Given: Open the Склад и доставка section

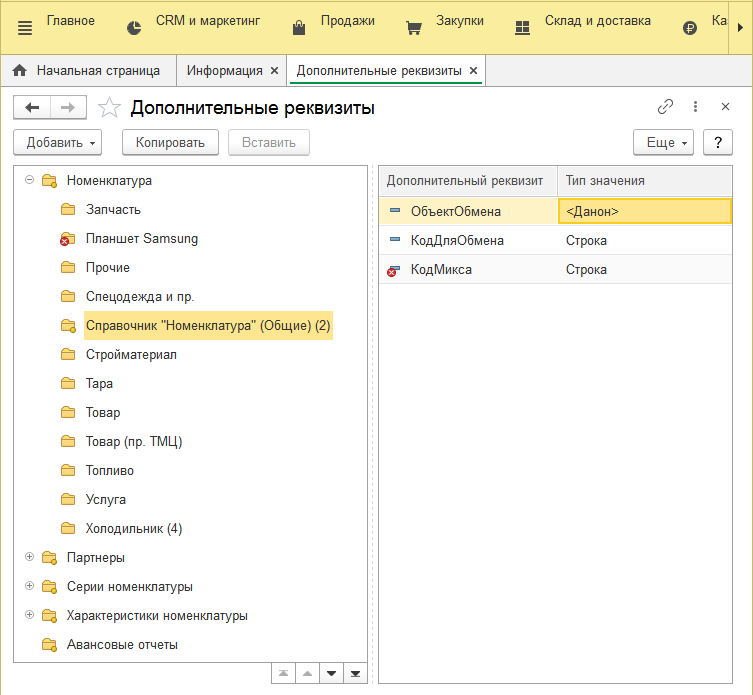Looking at the screenshot, I should point(597,21).
